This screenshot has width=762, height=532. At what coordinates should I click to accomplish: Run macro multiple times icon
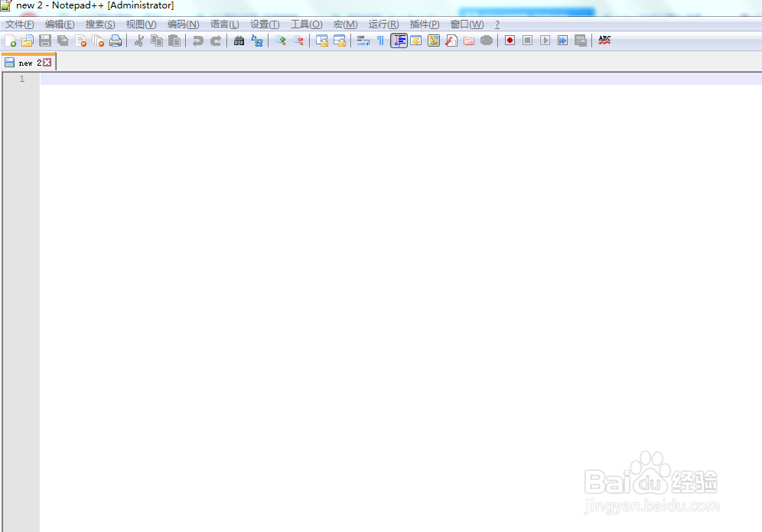point(563,41)
